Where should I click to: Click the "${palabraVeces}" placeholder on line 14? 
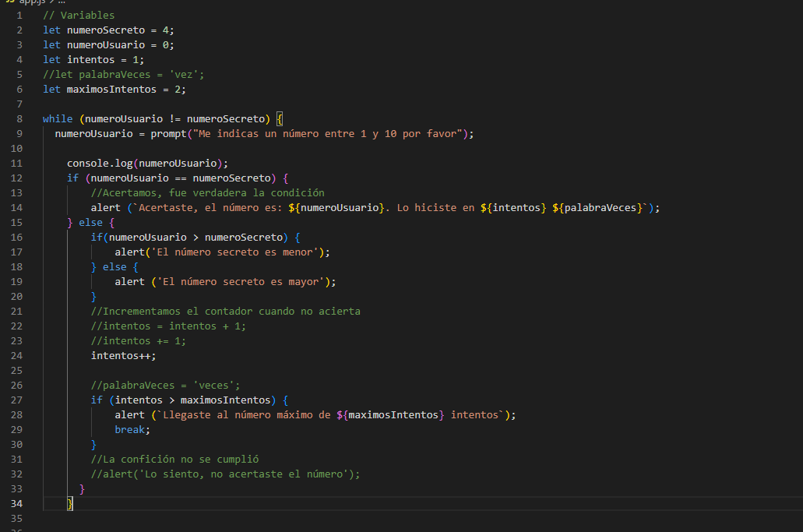[x=597, y=208]
